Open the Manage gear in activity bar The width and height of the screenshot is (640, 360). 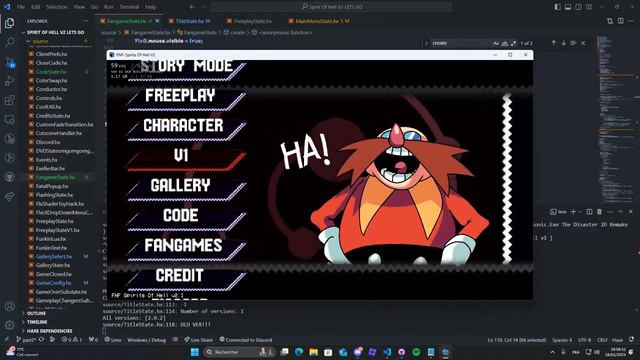tap(9, 325)
